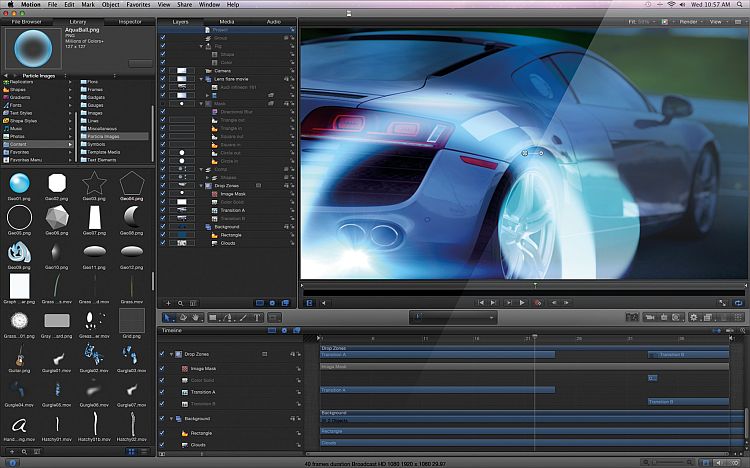Click the Record animation button

click(x=538, y=302)
